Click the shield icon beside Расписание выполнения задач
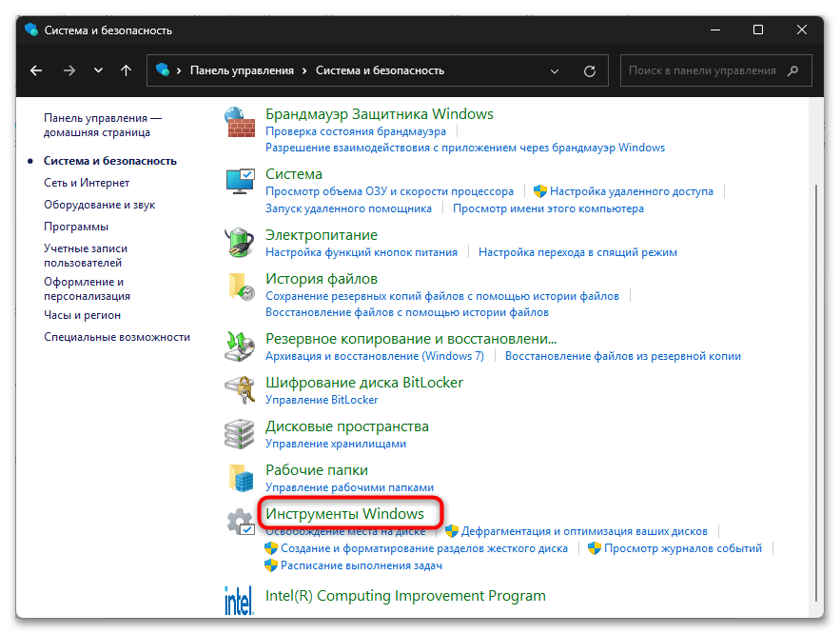This screenshot has width=840, height=634. click(x=271, y=565)
